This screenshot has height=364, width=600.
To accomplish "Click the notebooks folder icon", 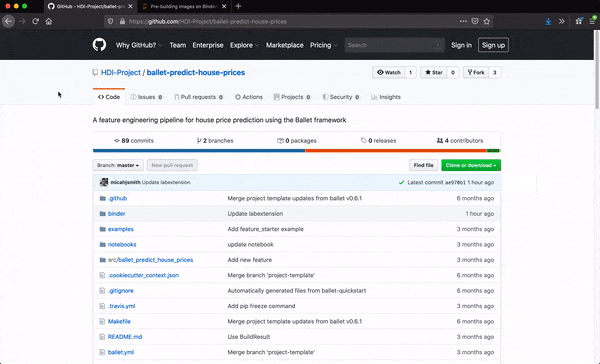I will pyautogui.click(x=103, y=244).
